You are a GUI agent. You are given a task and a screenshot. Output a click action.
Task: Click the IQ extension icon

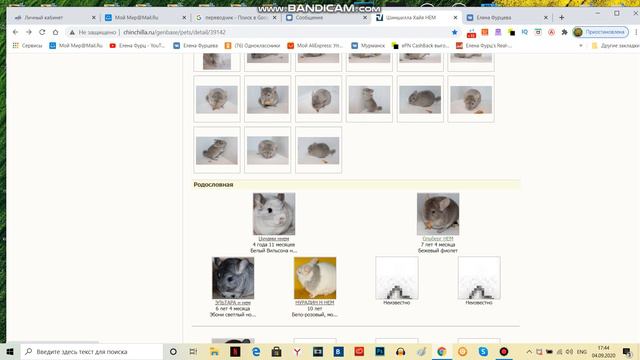point(524,32)
